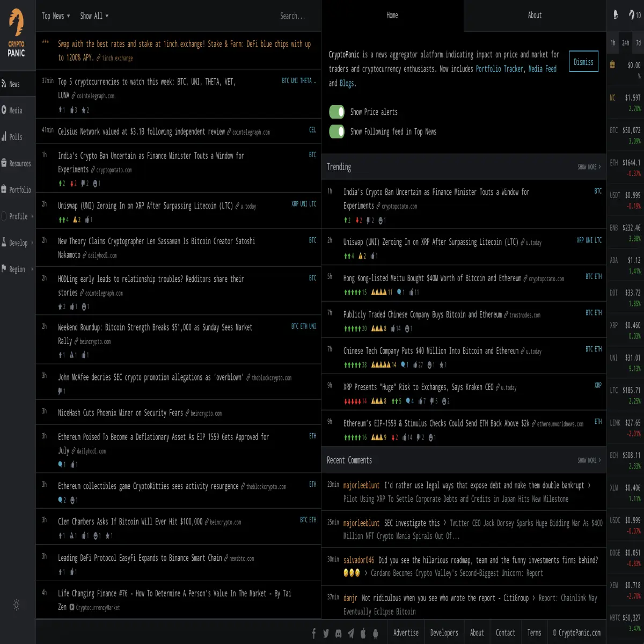
Task: Toggle the light/dark theme sun icon
Action: pos(16,605)
